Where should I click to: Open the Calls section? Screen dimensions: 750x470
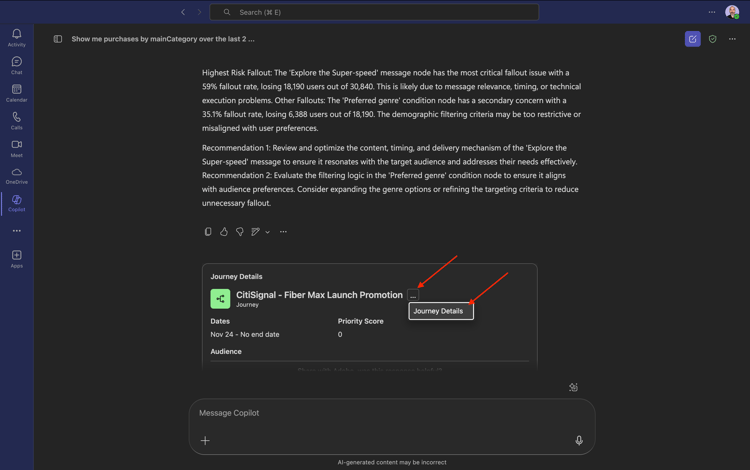click(16, 120)
